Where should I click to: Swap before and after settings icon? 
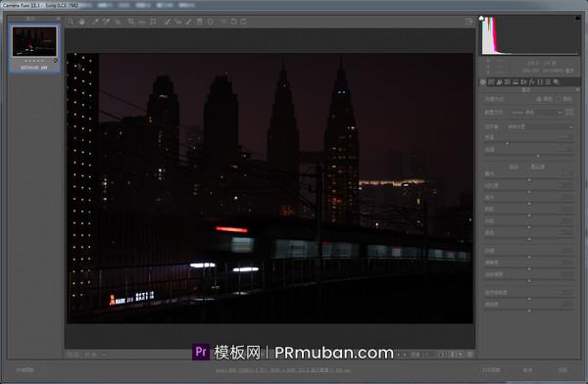(x=452, y=355)
